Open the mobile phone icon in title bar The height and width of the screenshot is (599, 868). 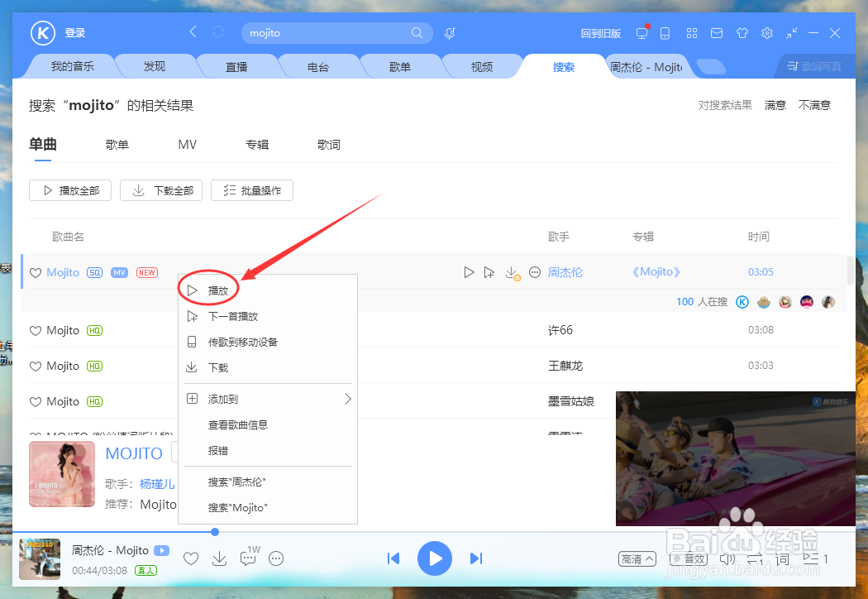(665, 33)
